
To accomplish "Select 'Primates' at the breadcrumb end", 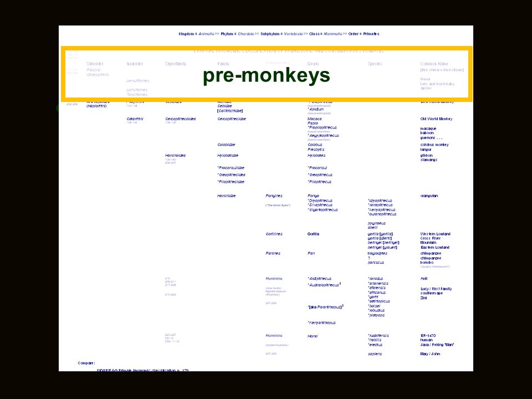I will pos(371,34).
